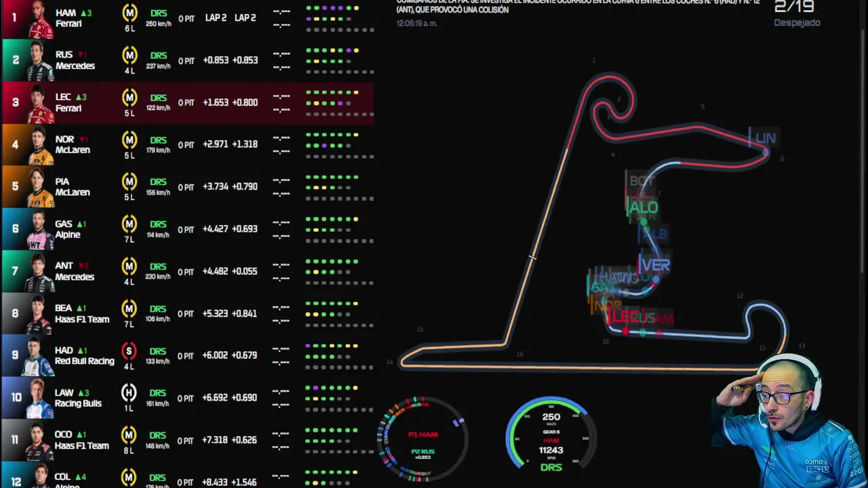Click the position number 4 for NOR
This screenshot has width=868, height=488.
15,144
